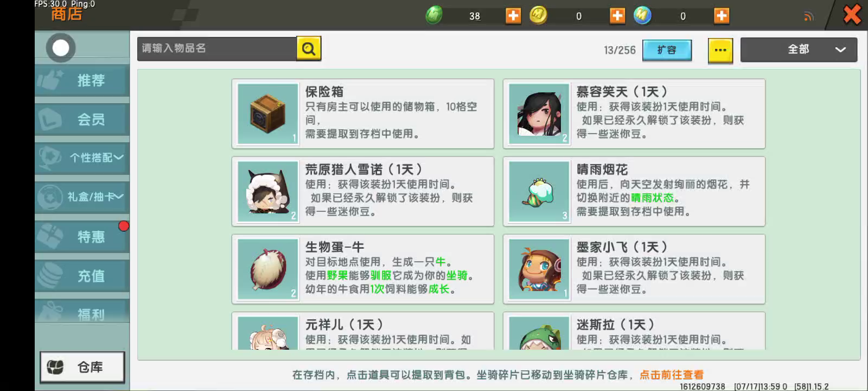
Task: Tap the plus beside blue coin balance
Action: [722, 15]
